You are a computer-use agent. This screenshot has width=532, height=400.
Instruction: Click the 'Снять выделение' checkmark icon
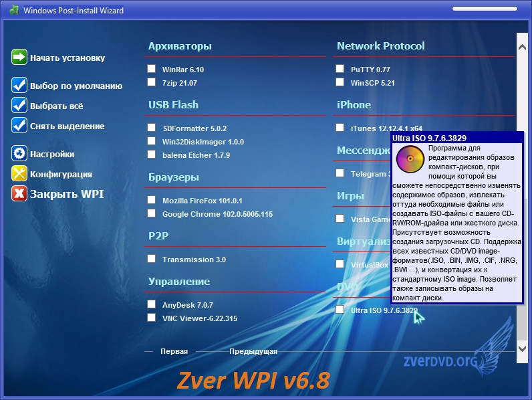19,125
